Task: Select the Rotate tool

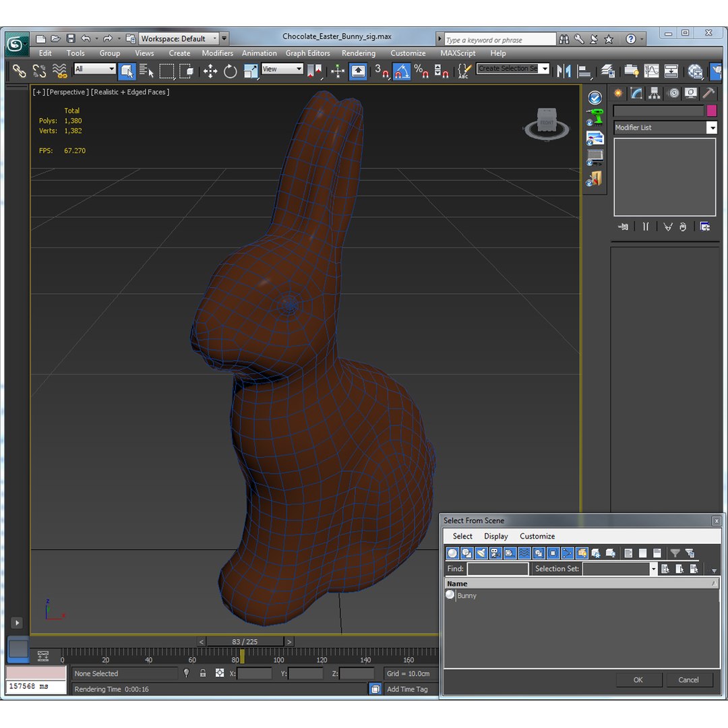Action: (x=231, y=71)
